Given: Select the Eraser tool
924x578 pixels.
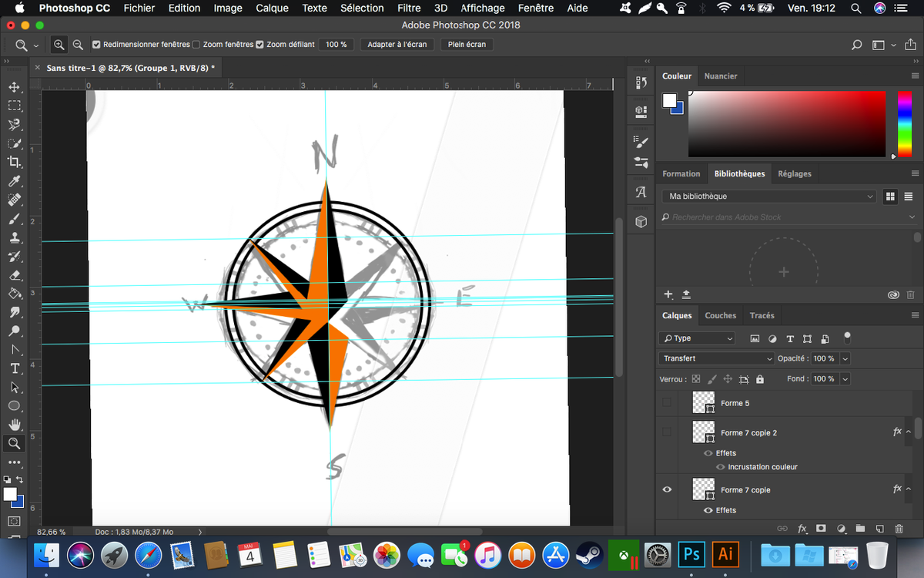Looking at the screenshot, I should coord(14,274).
